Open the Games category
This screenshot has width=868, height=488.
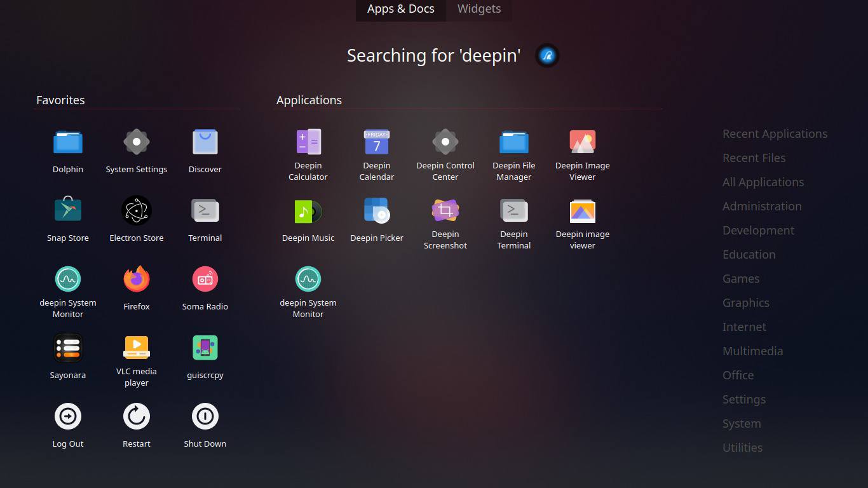[741, 278]
